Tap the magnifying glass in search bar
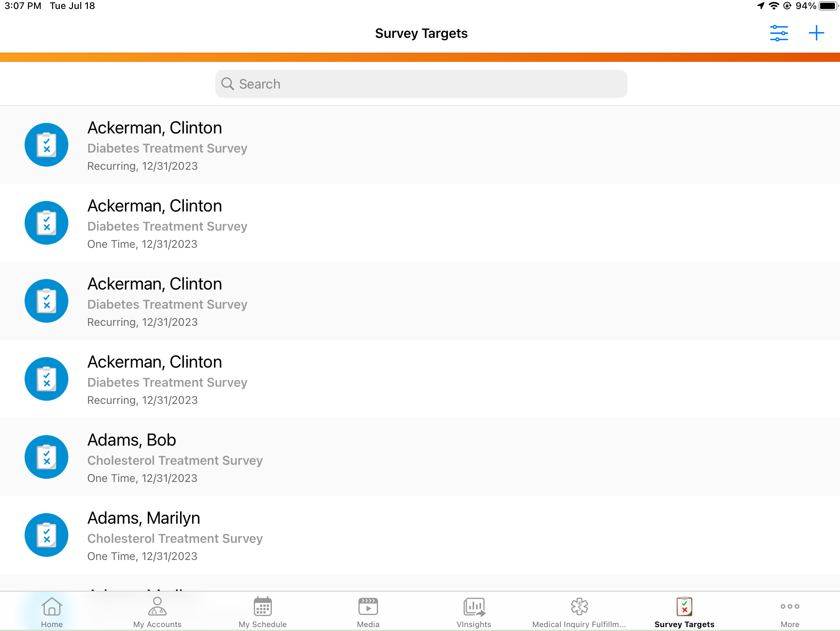The height and width of the screenshot is (631, 840). click(x=228, y=84)
